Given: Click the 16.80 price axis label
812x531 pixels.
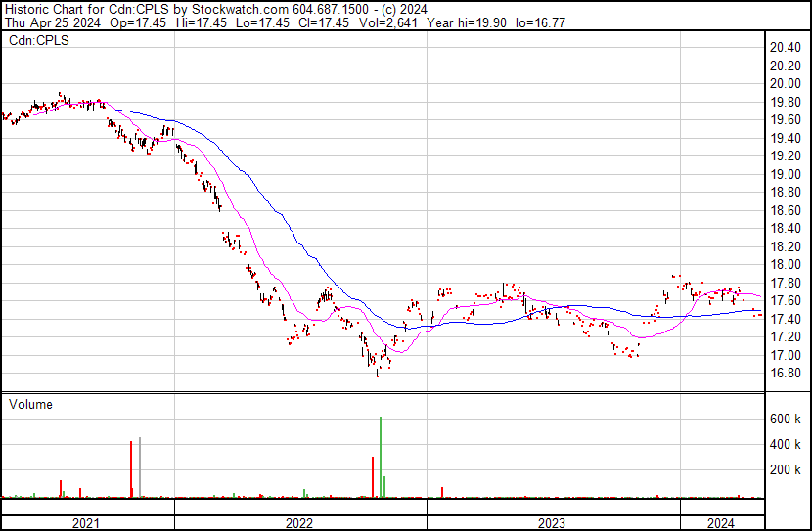Looking at the screenshot, I should coord(786,374).
